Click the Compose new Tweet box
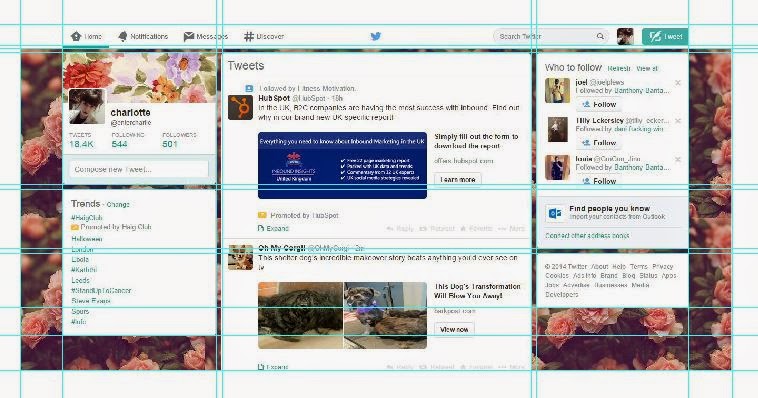The height and width of the screenshot is (398, 758). (x=139, y=169)
